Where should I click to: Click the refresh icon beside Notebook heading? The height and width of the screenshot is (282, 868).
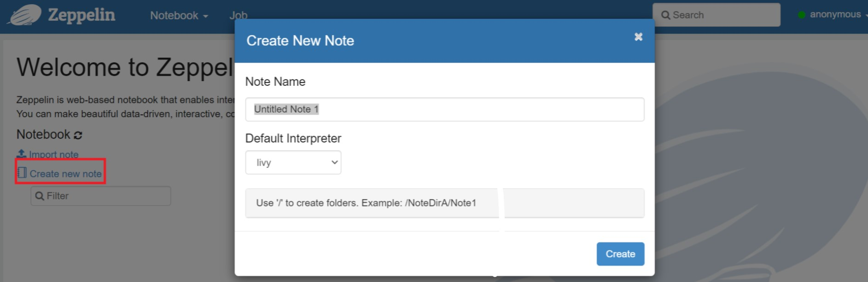(x=78, y=135)
